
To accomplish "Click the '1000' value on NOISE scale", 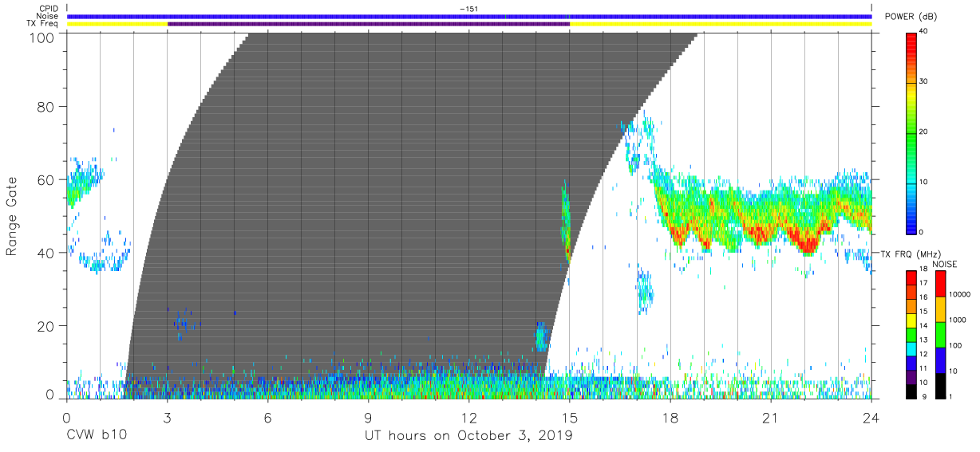I will 957,320.
